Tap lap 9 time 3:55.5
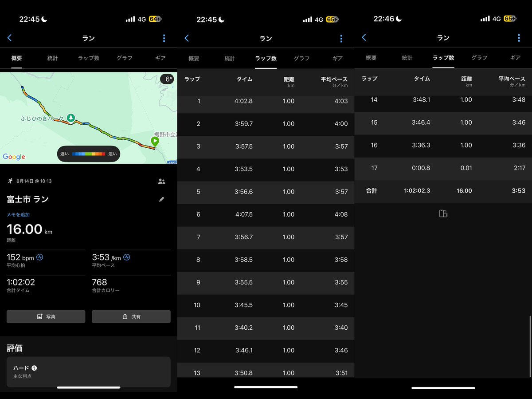Screen dimensions: 532x399 (244, 282)
